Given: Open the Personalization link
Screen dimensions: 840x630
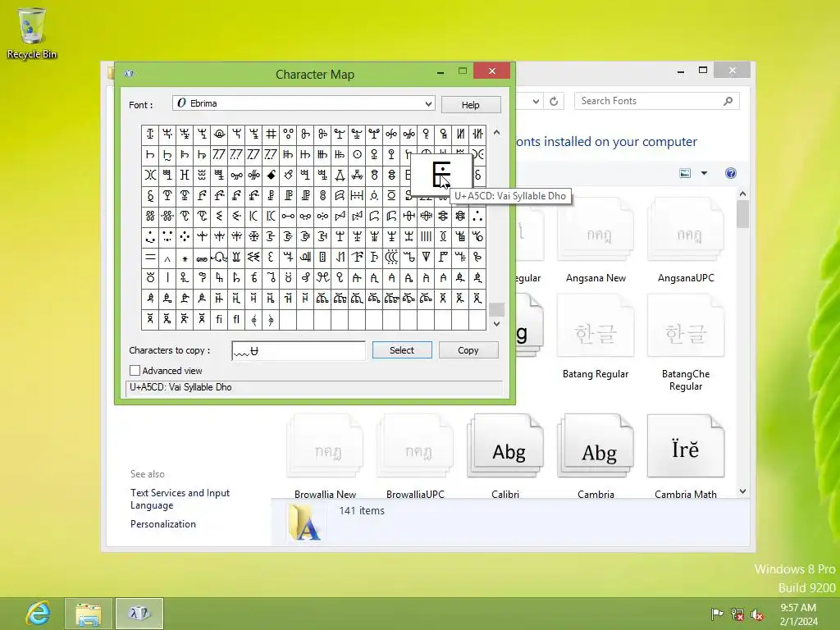Looking at the screenshot, I should (163, 524).
